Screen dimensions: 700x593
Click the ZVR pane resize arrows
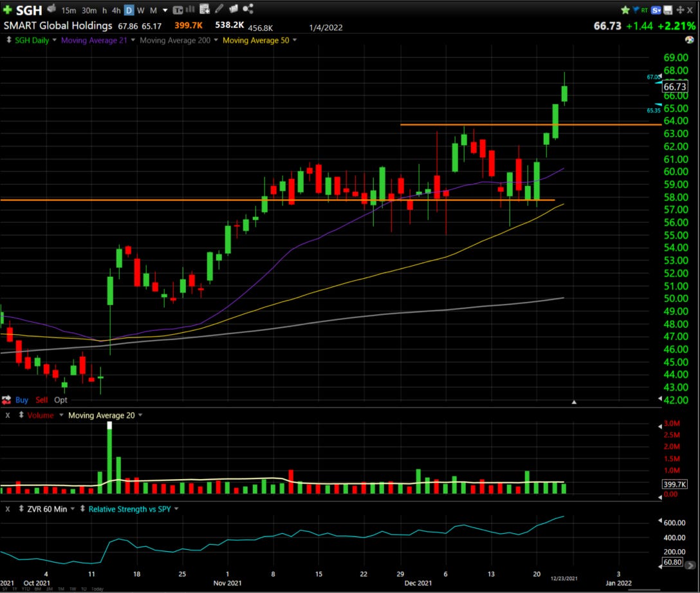pyautogui.click(x=21, y=509)
